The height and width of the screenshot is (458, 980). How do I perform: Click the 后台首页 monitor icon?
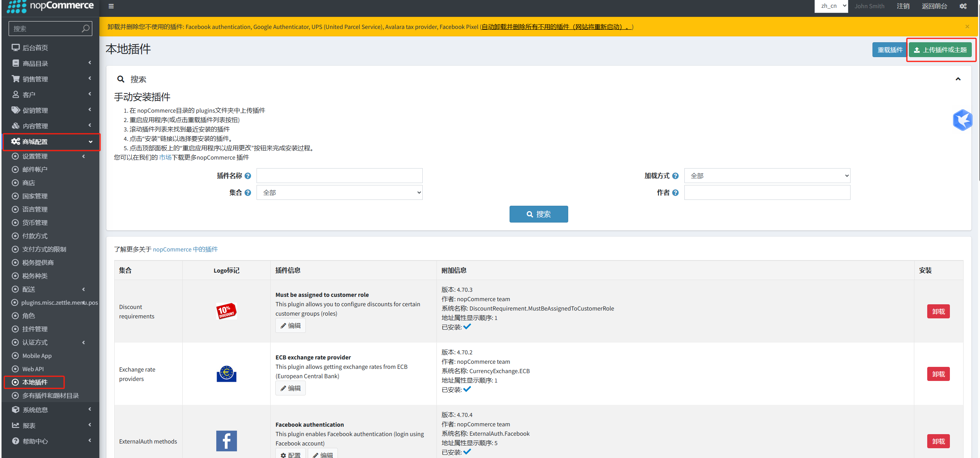pos(16,47)
